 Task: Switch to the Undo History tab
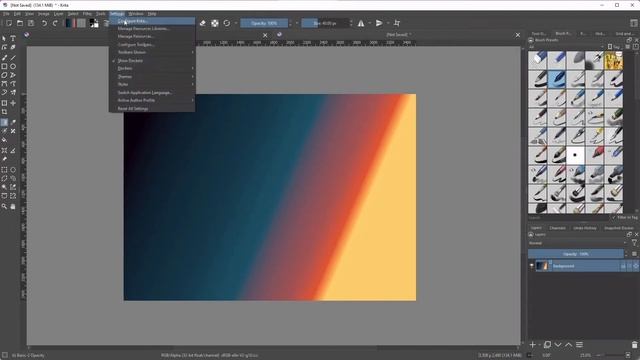[584, 228]
